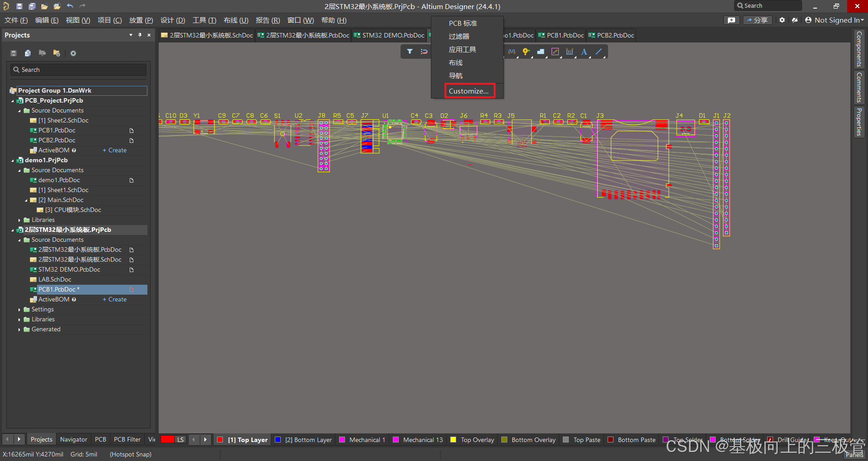Viewport: 868px width, 461px height.
Task: Expand the Settings folder
Action: coord(19,310)
